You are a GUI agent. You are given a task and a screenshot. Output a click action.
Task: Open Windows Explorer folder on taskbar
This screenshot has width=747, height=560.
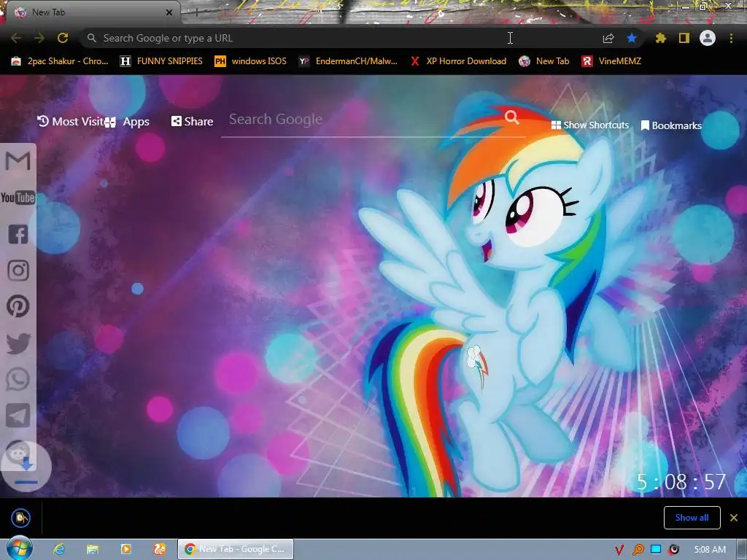click(93, 549)
